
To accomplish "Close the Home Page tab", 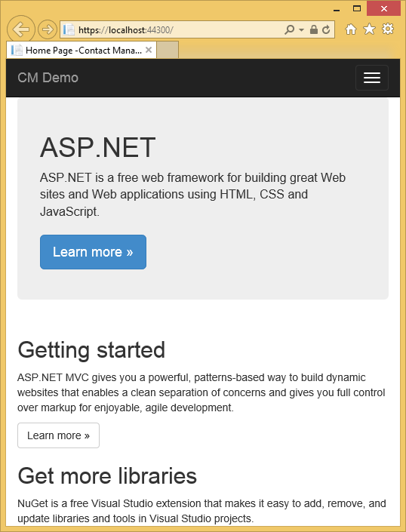I will [x=148, y=50].
